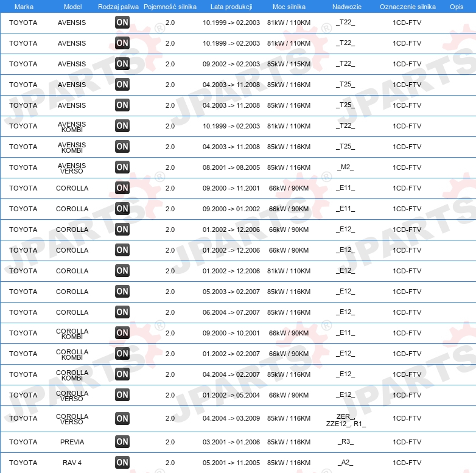Screen dimensions: 476x473
Task: Click the ON fuel icon in the 85kW / 115KM Avensis row
Action: click(122, 64)
